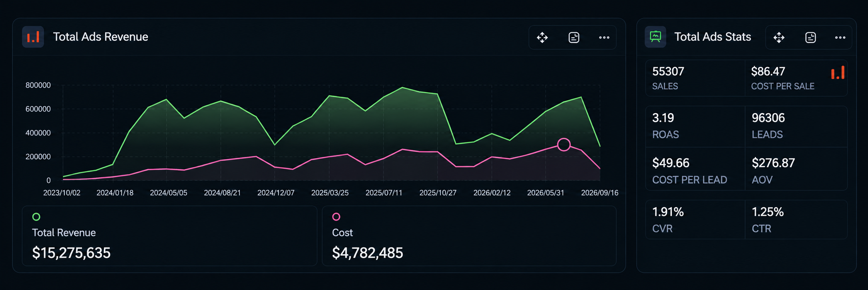Toggle the pink Cost legend marker
Screen dimensions: 868x290
click(x=336, y=217)
